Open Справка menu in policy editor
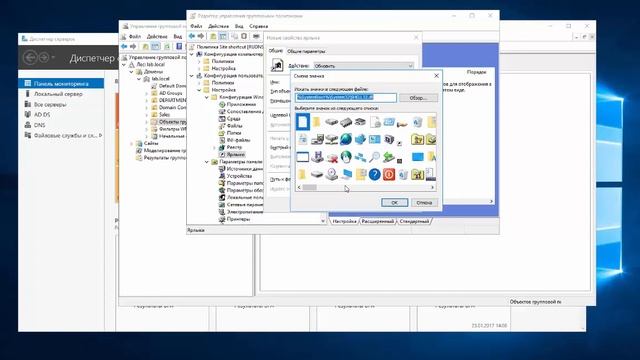 pos(258,26)
